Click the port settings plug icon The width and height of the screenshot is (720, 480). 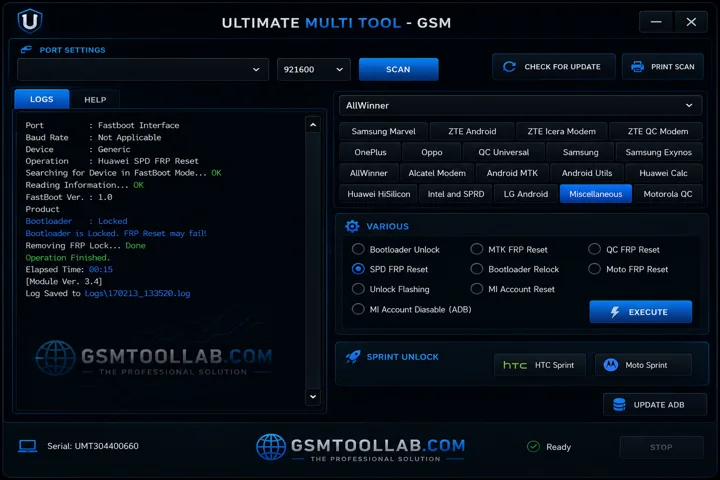coord(26,50)
